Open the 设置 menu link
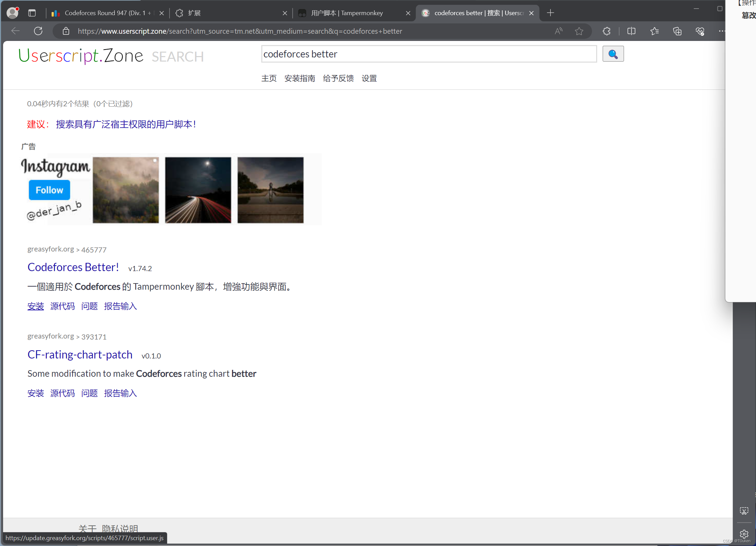Viewport: 756px width, 546px height. 369,78
